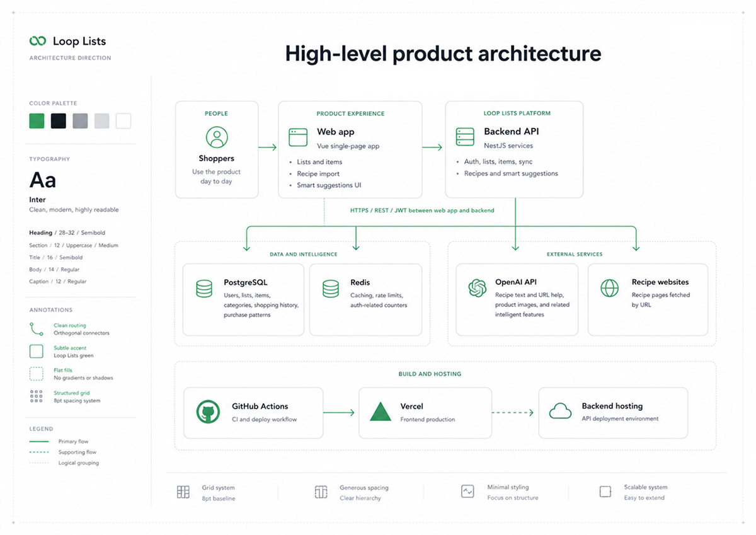Click the Subtle accent square icon
Image resolution: width=756 pixels, height=535 pixels.
pyautogui.click(x=37, y=351)
